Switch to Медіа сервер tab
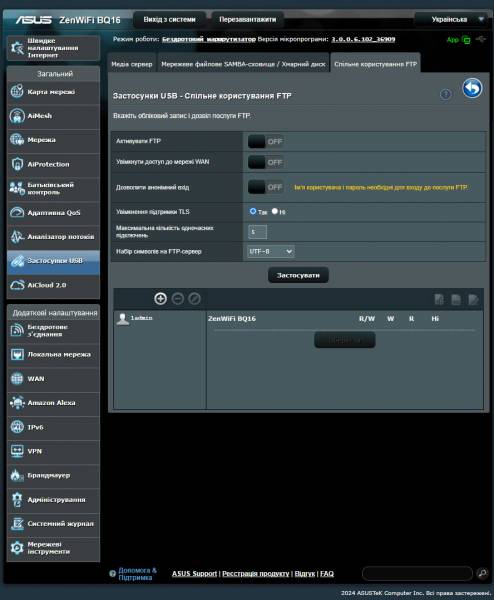The width and height of the screenshot is (494, 600). pos(132,64)
